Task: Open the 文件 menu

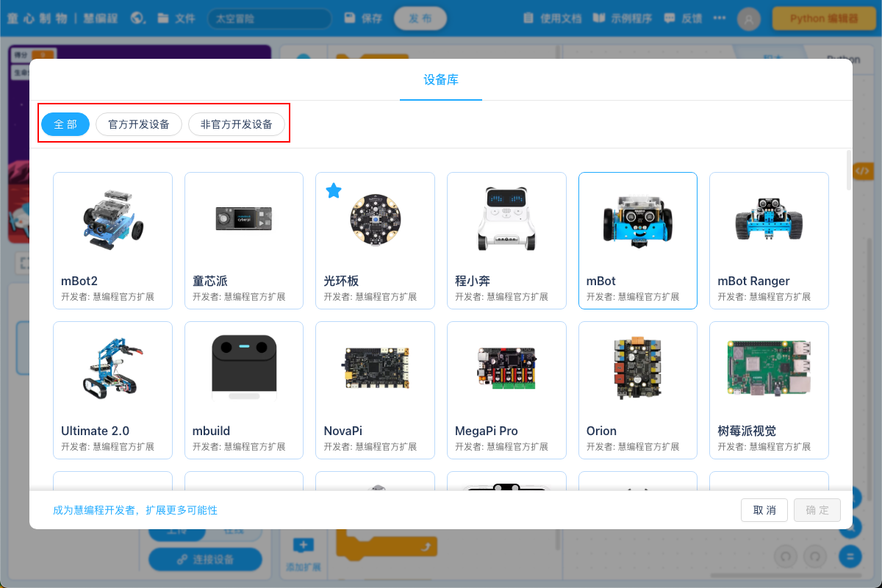Action: pyautogui.click(x=176, y=18)
